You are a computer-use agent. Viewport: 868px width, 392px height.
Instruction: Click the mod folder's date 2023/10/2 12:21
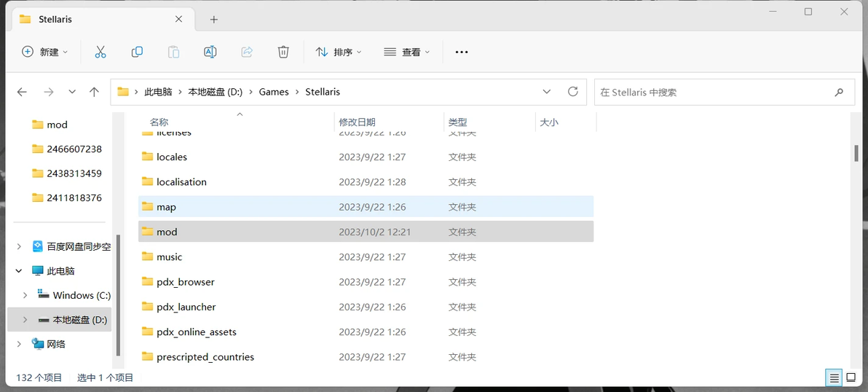pos(375,232)
